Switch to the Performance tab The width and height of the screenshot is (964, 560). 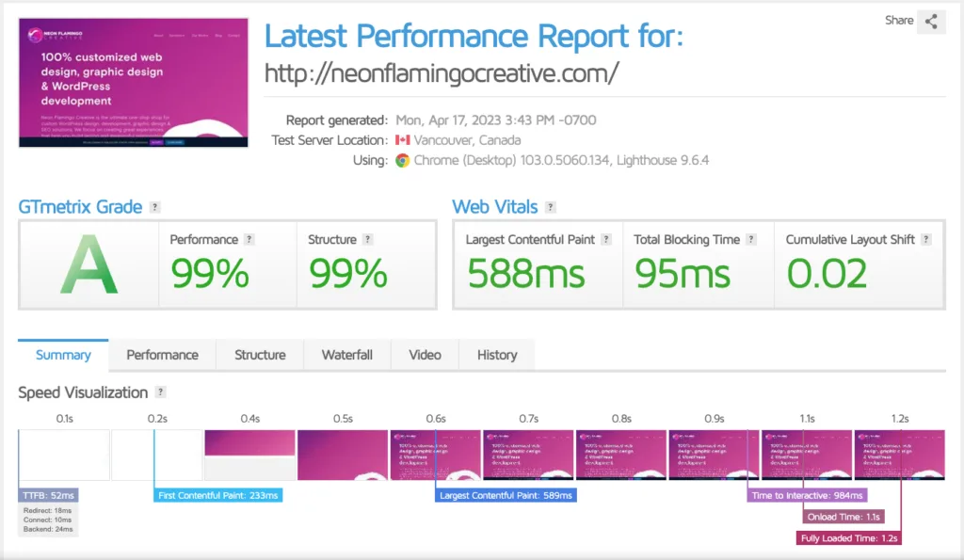[x=162, y=355]
